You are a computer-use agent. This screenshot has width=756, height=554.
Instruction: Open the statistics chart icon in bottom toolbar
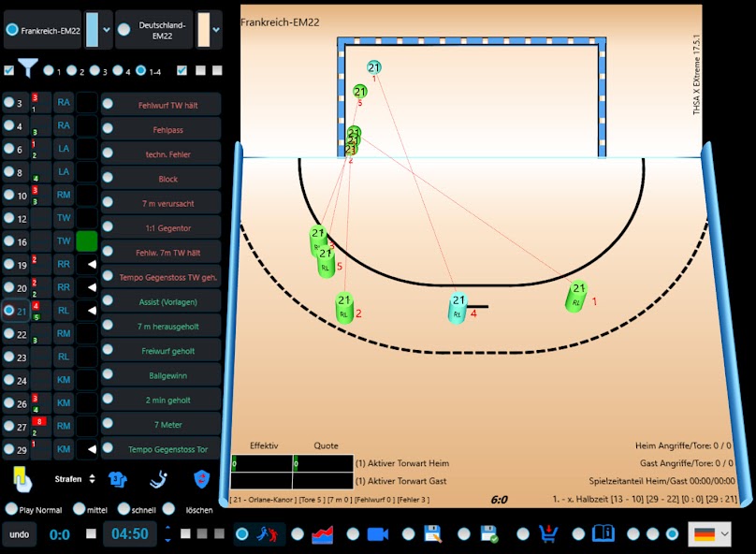pyautogui.click(x=322, y=533)
